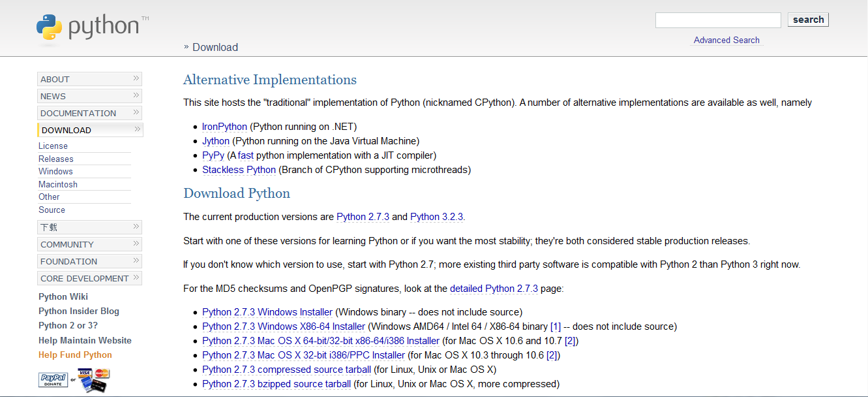This screenshot has height=397, width=868.
Task: Click footnote [2] after 'Mac OS X 10.3 through 10.6'
Action: [552, 355]
